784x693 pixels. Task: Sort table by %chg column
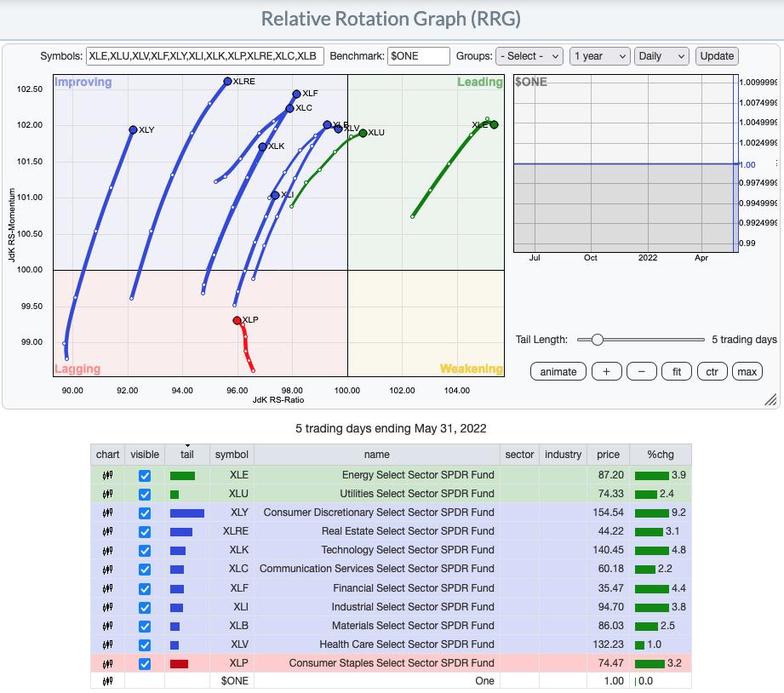pyautogui.click(x=661, y=455)
